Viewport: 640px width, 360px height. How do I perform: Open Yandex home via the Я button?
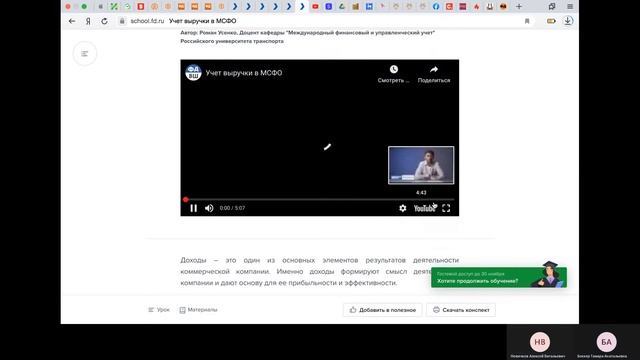click(88, 21)
